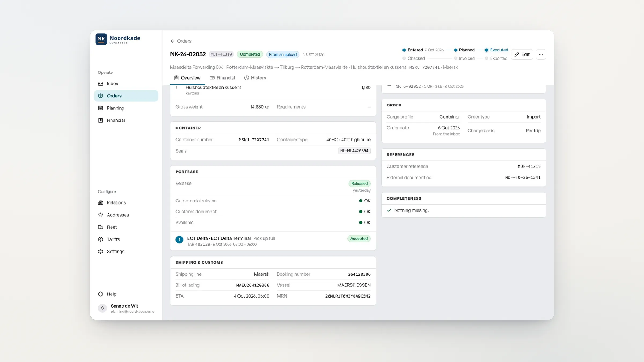The height and width of the screenshot is (362, 644).
Task: Go to the Financial sidebar section
Action: (x=126, y=120)
